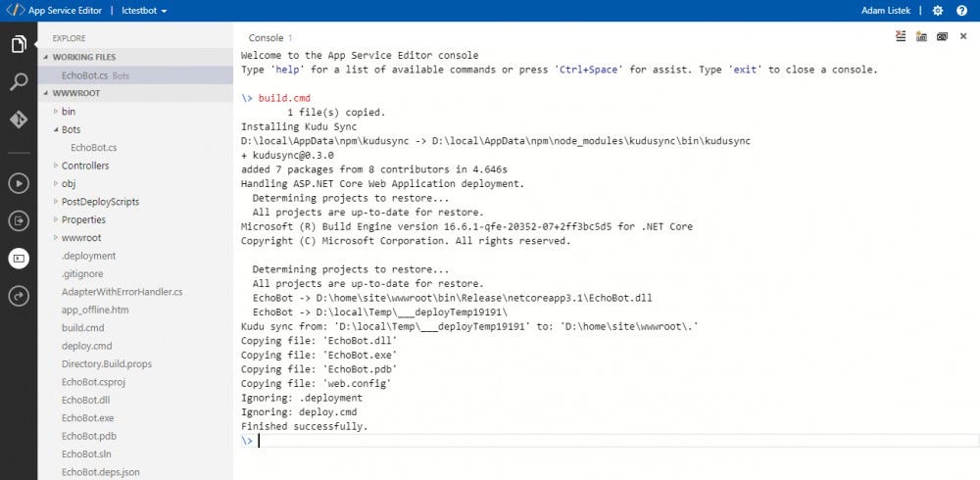Click the Output window icon in sidebar

tap(18, 220)
